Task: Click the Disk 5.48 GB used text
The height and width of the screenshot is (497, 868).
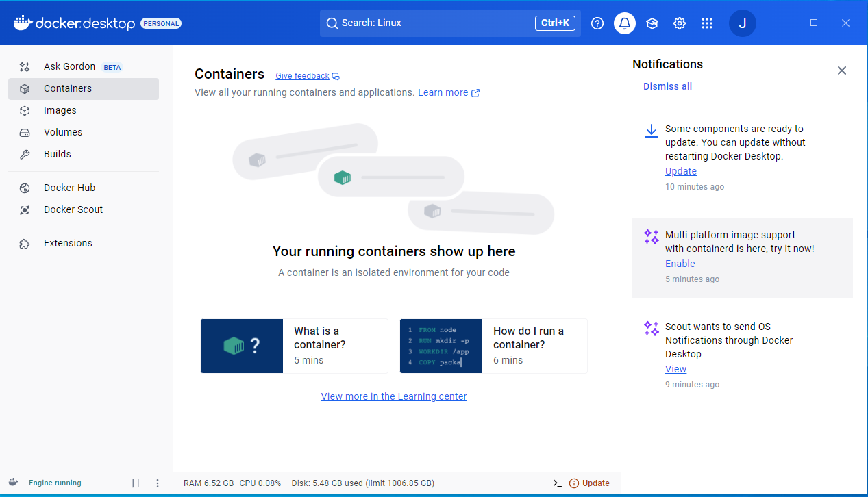Action: [362, 483]
